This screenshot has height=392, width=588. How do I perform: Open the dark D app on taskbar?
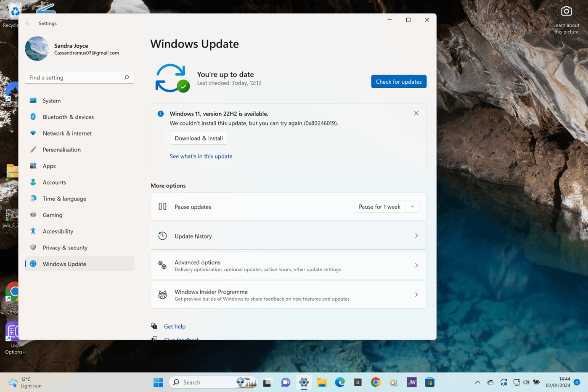[x=358, y=382]
